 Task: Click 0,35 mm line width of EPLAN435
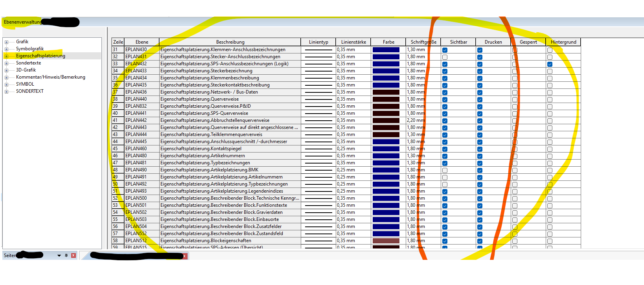[353, 85]
